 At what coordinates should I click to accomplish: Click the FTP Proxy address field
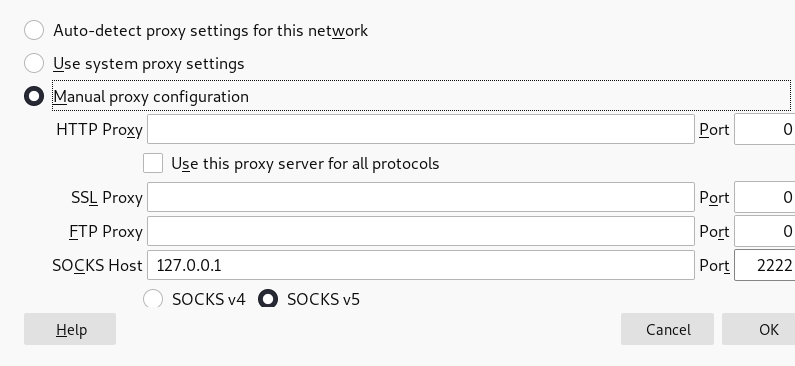pos(421,231)
